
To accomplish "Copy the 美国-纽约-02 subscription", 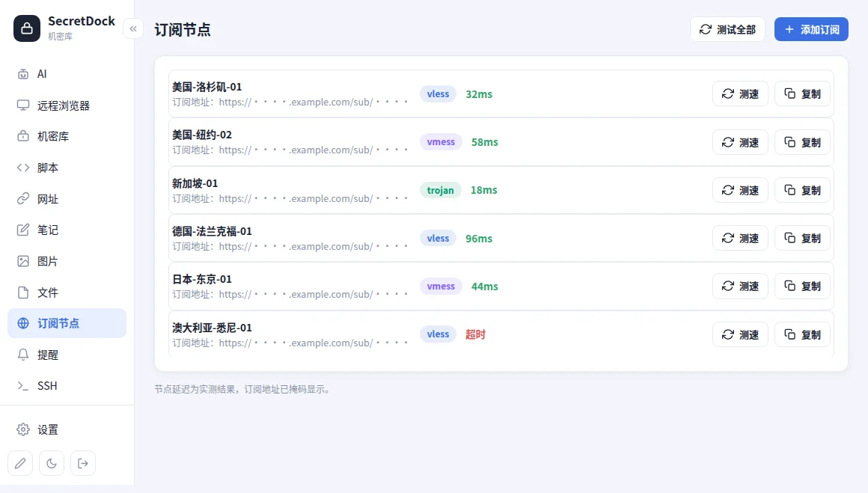I will point(802,143).
